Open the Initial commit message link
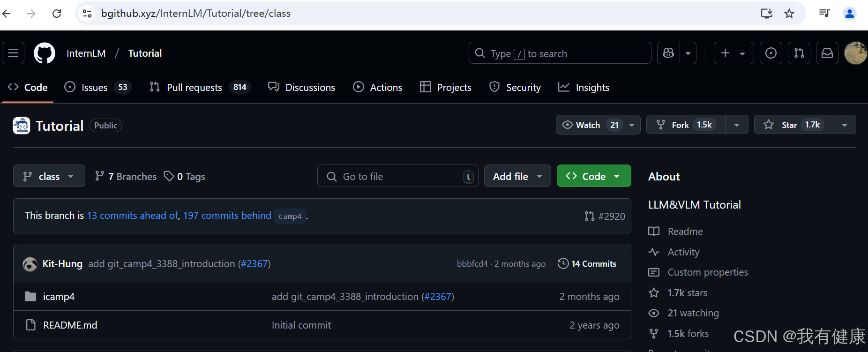This screenshot has width=868, height=352. click(x=301, y=325)
